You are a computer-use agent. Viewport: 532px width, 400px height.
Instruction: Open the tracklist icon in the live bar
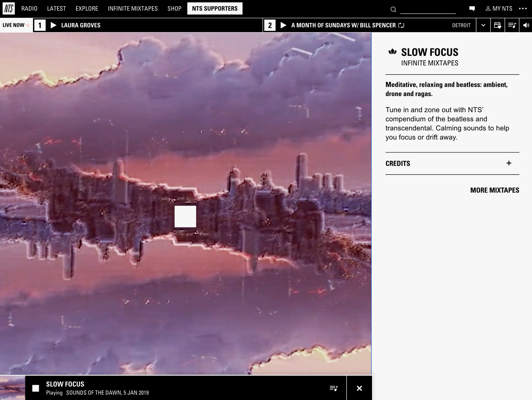click(x=512, y=25)
